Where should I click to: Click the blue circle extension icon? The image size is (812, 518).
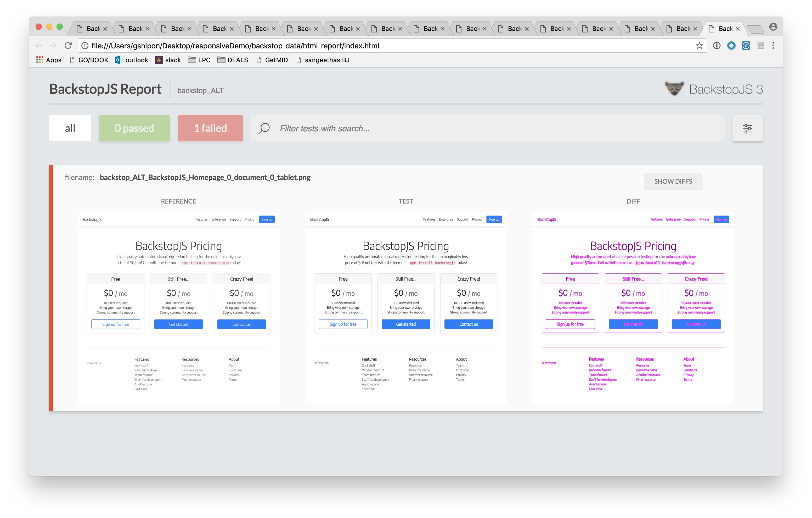731,46
